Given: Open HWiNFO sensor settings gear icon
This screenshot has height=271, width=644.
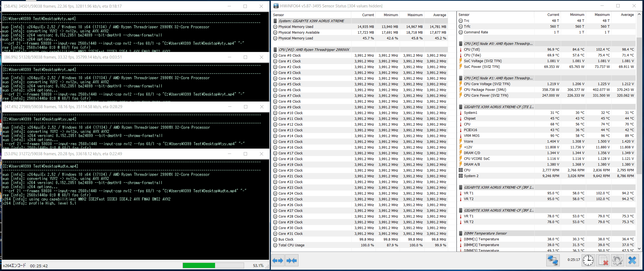Looking at the screenshot, I should click(617, 260).
